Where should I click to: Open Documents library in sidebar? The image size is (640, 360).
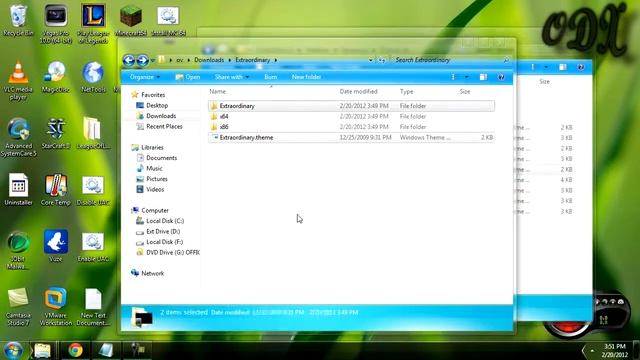(x=157, y=158)
